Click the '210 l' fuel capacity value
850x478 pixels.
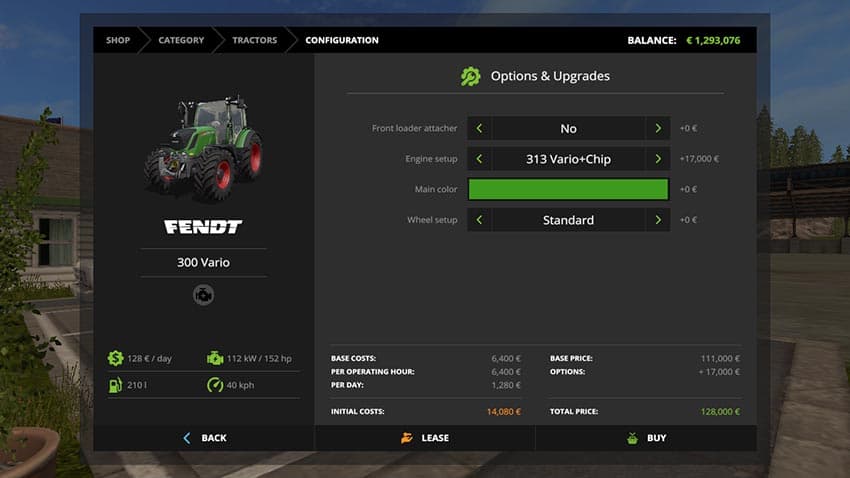point(137,385)
